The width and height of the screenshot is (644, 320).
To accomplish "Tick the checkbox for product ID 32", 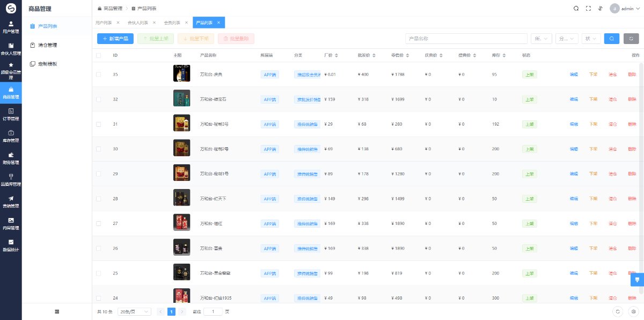I will 98,99.
